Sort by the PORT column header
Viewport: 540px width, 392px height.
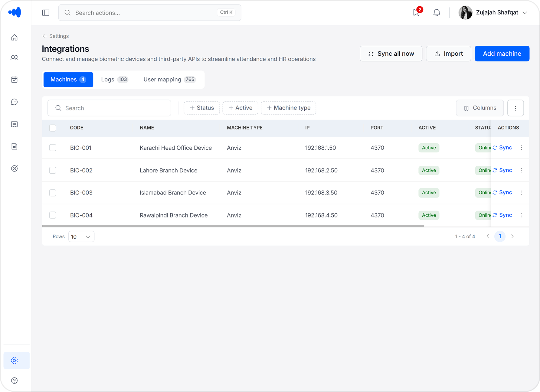[x=377, y=128]
